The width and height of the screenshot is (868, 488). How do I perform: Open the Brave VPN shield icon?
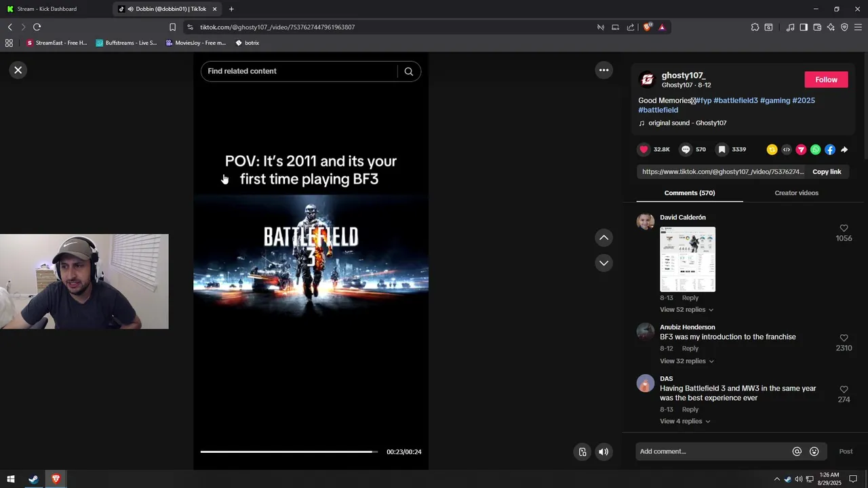tap(844, 27)
